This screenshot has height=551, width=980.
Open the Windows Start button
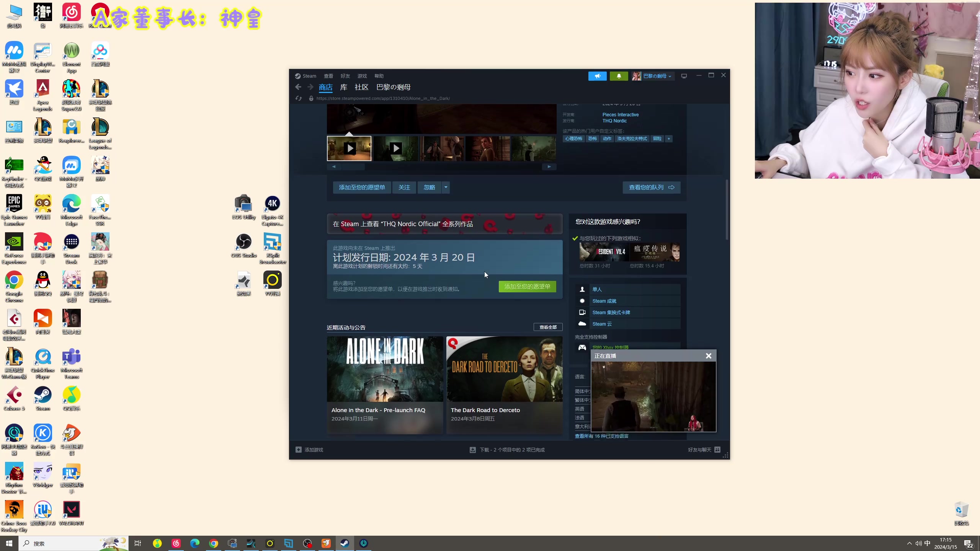tap(9, 543)
